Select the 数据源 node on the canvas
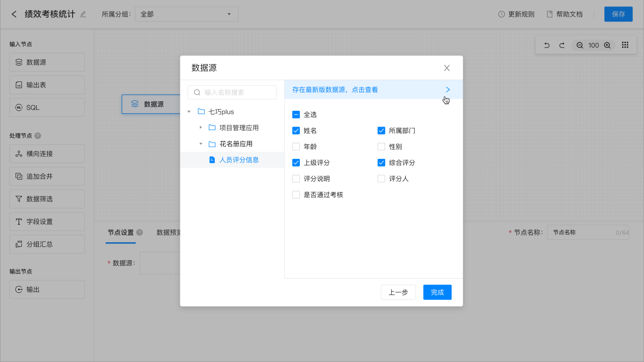This screenshot has width=644, height=362. 151,104
